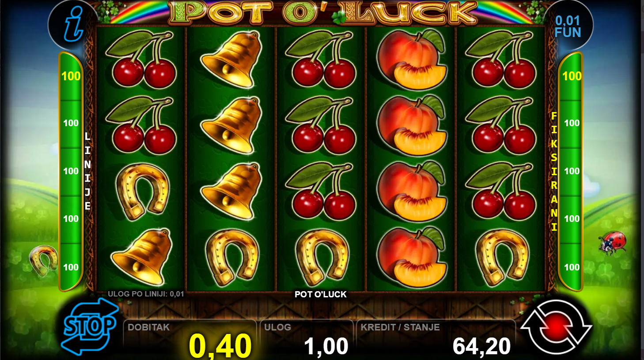This screenshot has height=360, width=644.
Task: Choose bottom 100 on right Fiksirani bar
Action: 572,267
